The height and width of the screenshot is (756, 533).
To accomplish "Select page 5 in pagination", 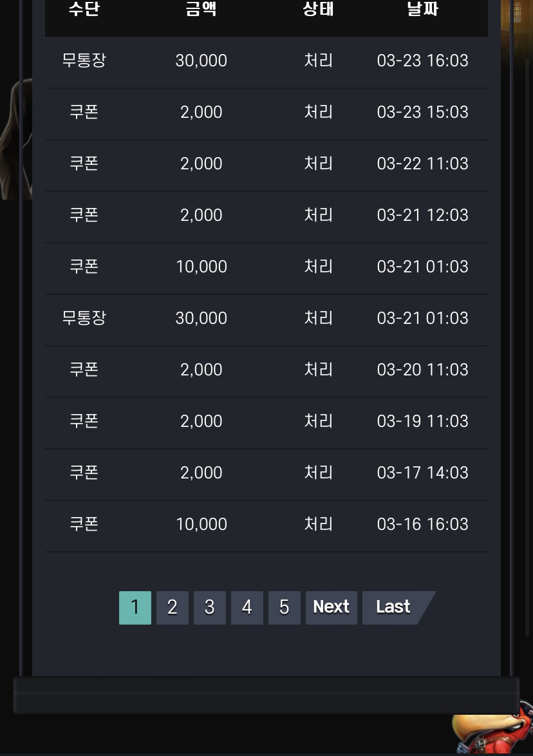I will tap(285, 607).
